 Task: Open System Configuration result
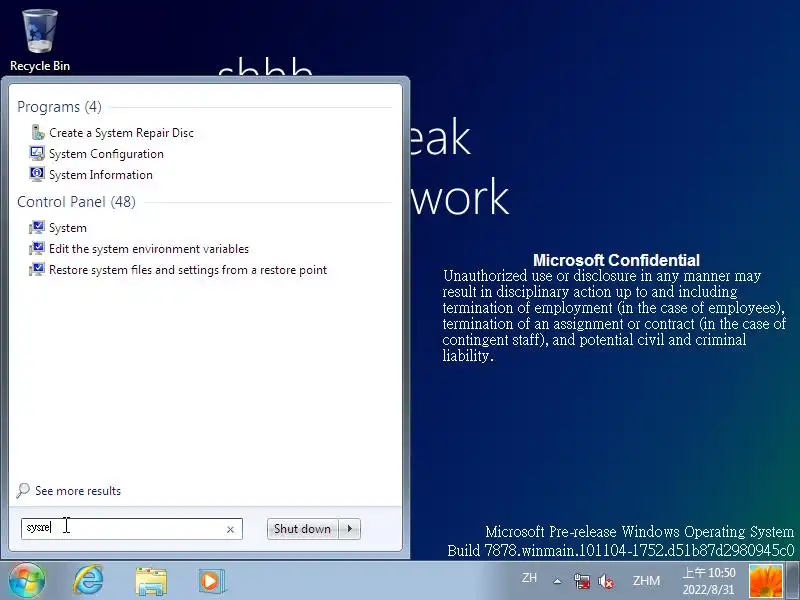tap(106, 154)
